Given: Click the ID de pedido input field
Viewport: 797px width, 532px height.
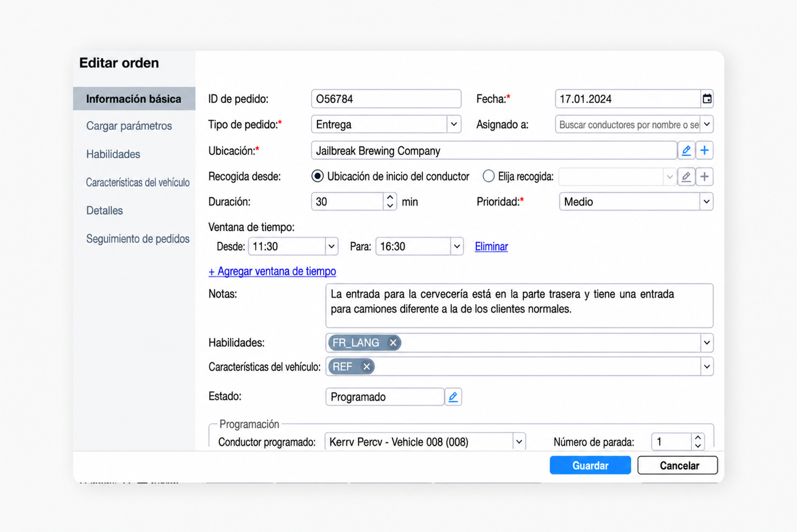Looking at the screenshot, I should point(386,99).
